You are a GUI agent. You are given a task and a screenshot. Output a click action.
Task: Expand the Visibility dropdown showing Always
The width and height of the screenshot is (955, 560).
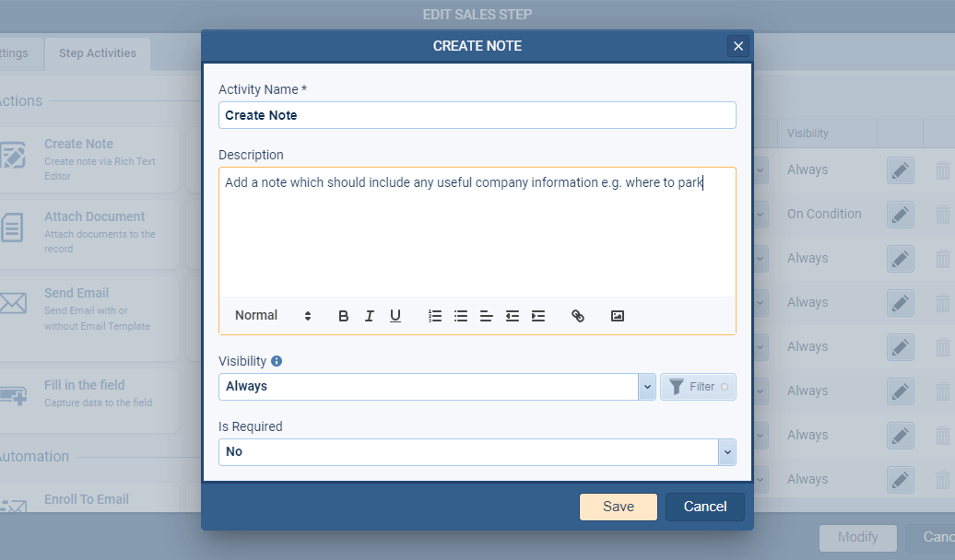point(646,387)
